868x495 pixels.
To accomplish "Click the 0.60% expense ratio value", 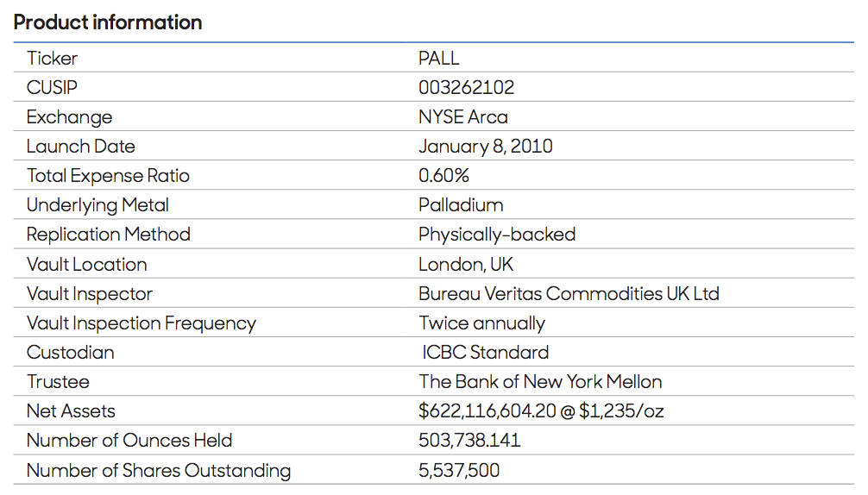I will (443, 176).
